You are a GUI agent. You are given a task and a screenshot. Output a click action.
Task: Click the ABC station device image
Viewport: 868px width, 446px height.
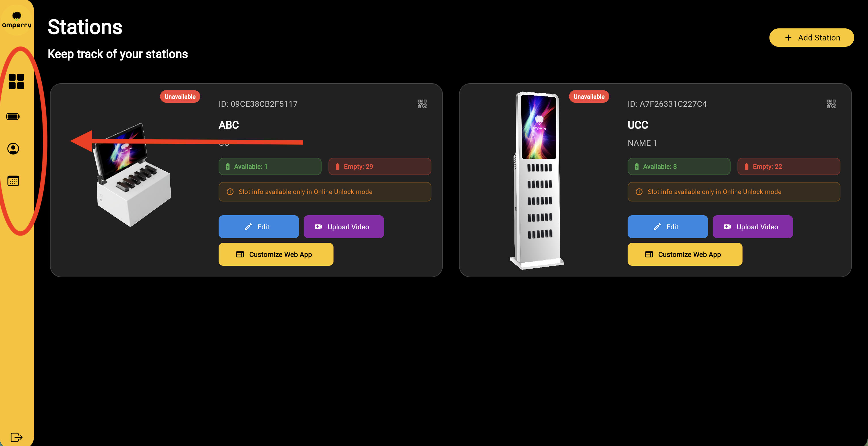[x=133, y=175]
